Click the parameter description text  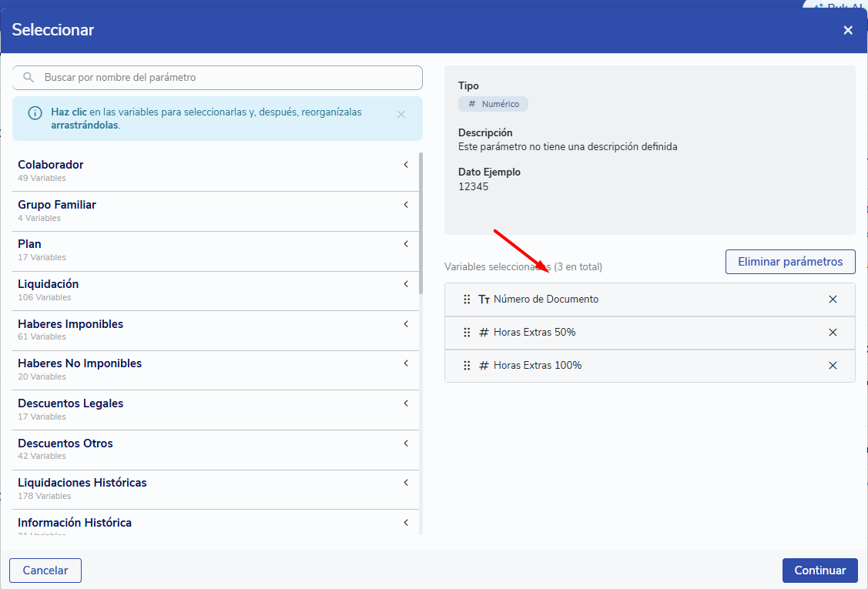click(x=568, y=147)
